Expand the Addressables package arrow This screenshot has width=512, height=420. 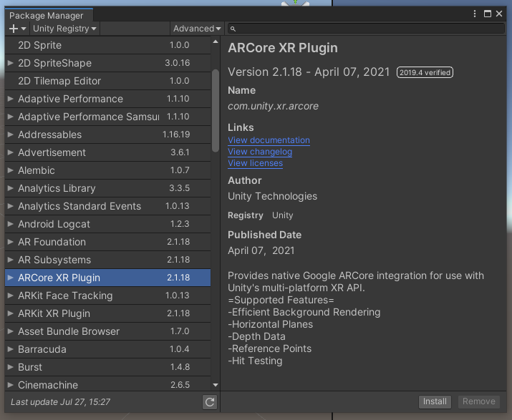pyautogui.click(x=11, y=135)
